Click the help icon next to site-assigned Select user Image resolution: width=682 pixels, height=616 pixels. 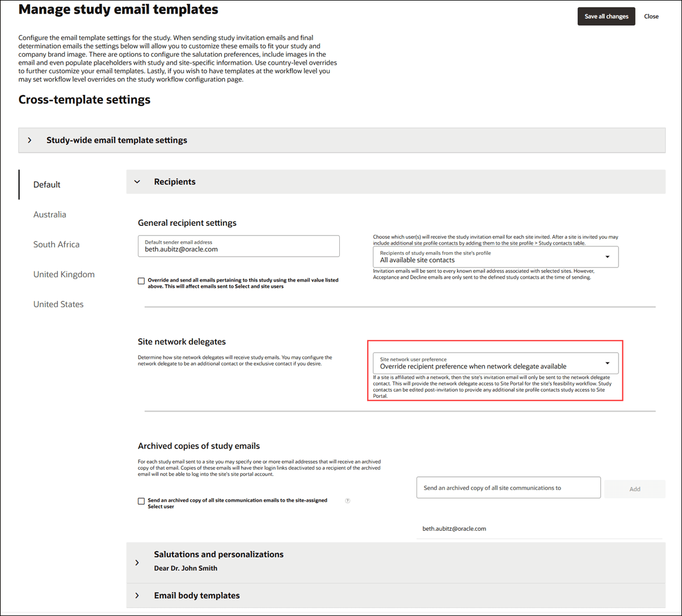[x=347, y=501]
